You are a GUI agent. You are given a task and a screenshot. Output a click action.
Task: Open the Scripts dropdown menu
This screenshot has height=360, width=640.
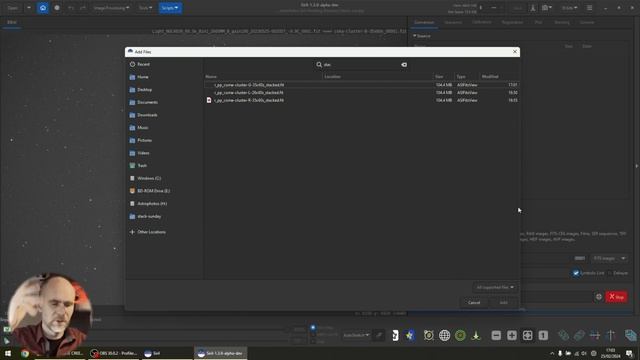click(170, 8)
